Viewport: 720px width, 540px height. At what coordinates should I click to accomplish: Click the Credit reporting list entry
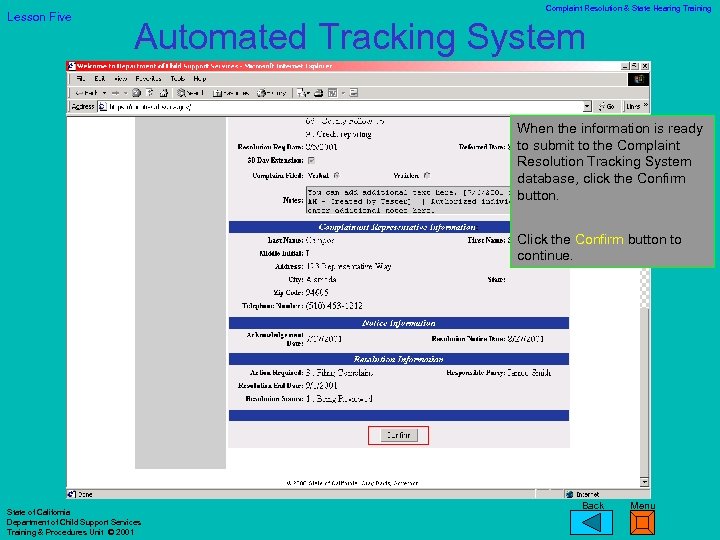[338, 134]
